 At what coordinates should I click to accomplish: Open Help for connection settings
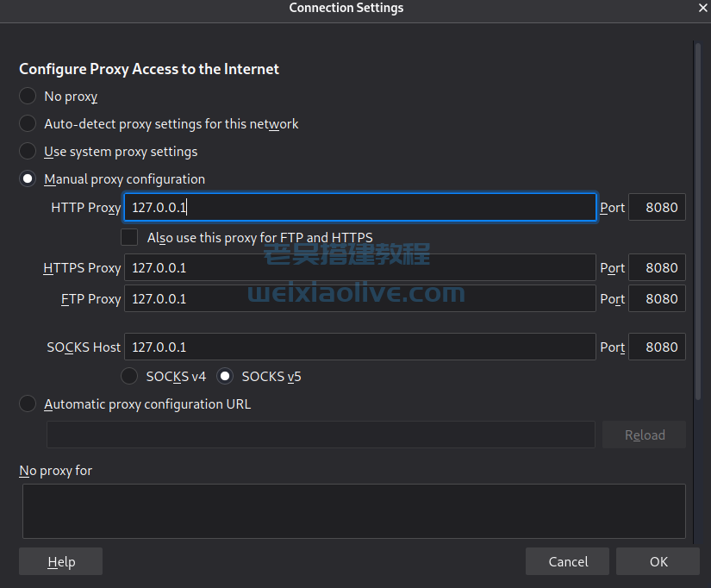[61, 561]
